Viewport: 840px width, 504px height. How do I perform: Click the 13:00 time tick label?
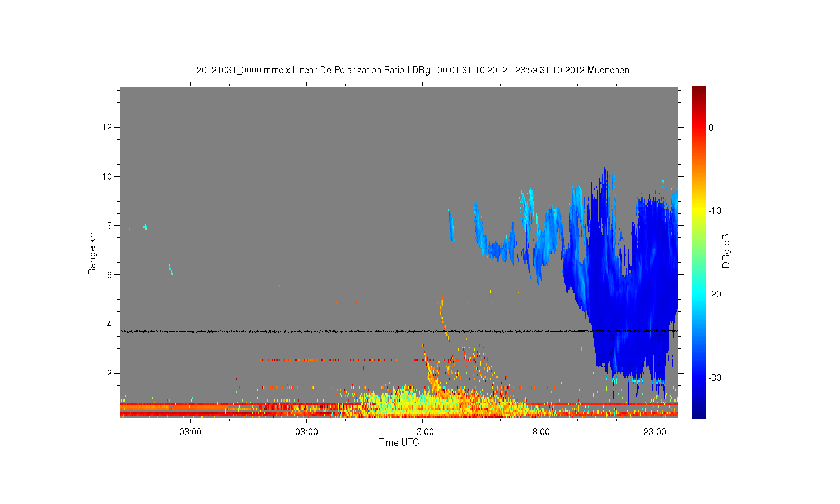423,432
